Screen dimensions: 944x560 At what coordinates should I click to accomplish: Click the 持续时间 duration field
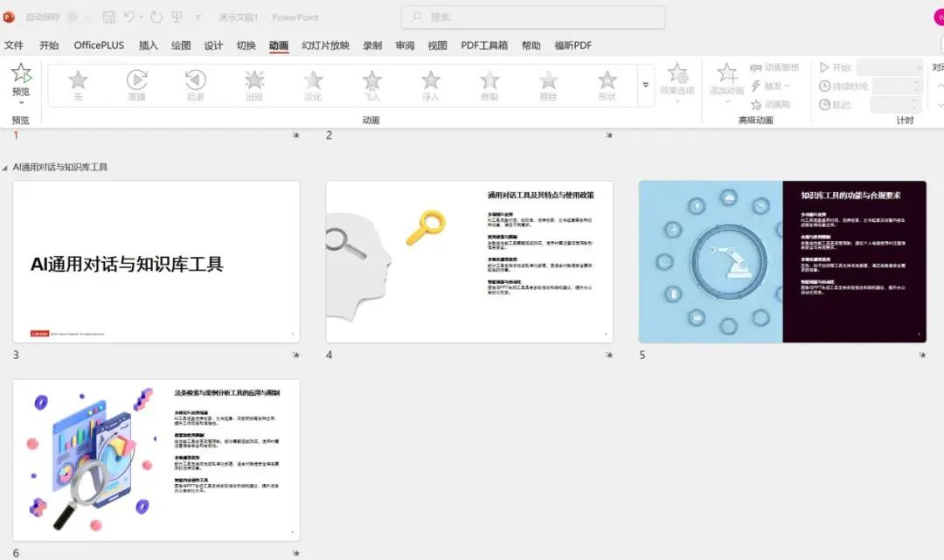(897, 86)
